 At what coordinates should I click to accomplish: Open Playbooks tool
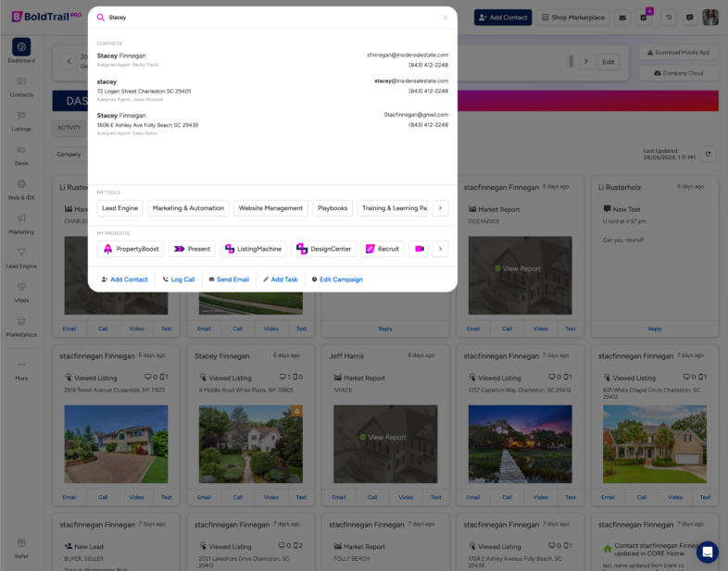[x=333, y=208]
